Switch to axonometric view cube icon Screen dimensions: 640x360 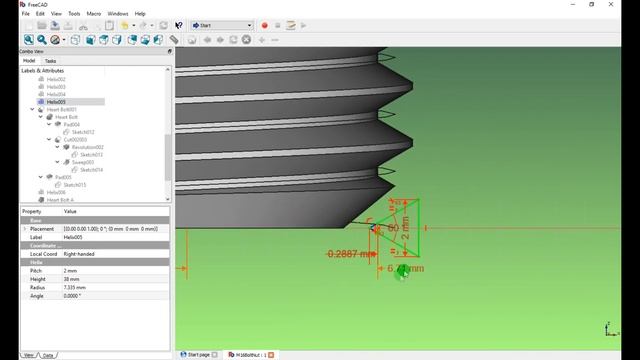(x=75, y=40)
